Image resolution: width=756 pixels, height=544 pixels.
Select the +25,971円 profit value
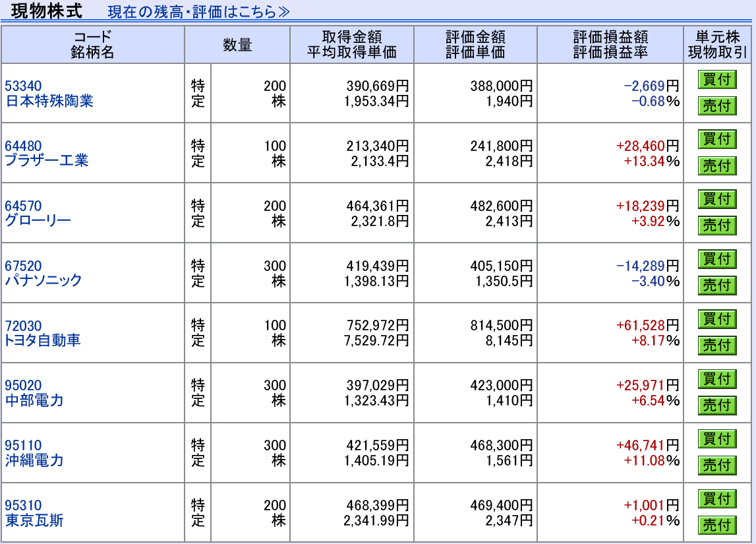pyautogui.click(x=647, y=385)
